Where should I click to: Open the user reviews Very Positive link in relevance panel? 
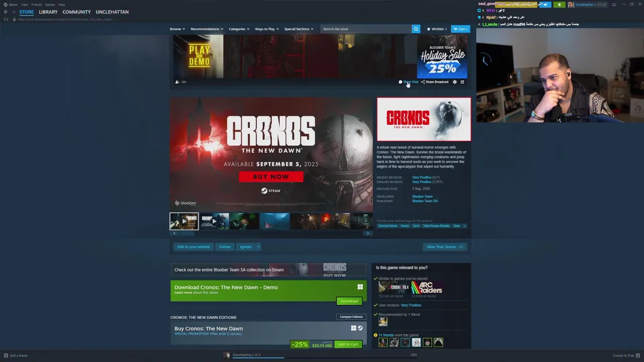point(411,305)
